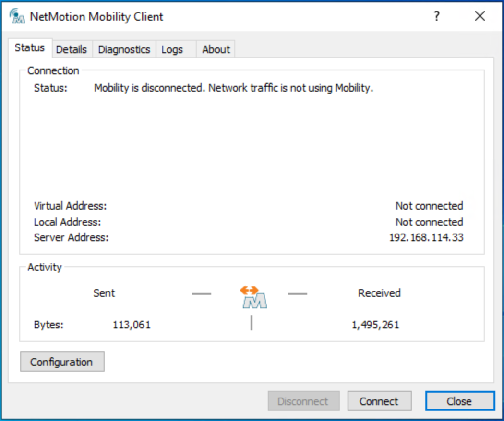The height and width of the screenshot is (421, 504).
Task: Click the server address 192.168.114.33
Action: click(x=426, y=237)
